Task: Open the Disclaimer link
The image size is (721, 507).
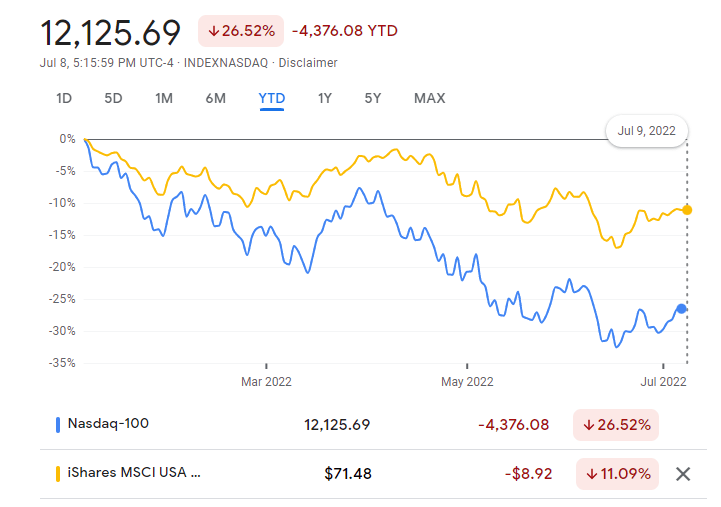Action: [307, 63]
